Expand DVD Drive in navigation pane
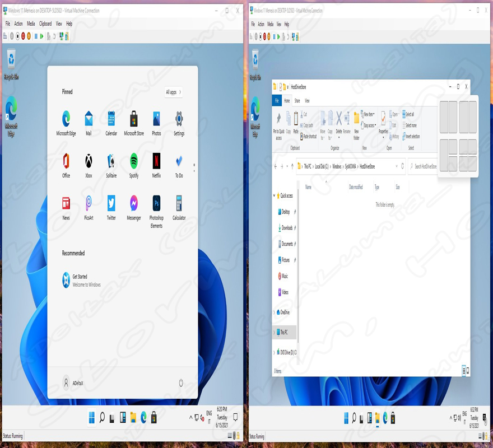493x448 pixels. click(x=274, y=352)
